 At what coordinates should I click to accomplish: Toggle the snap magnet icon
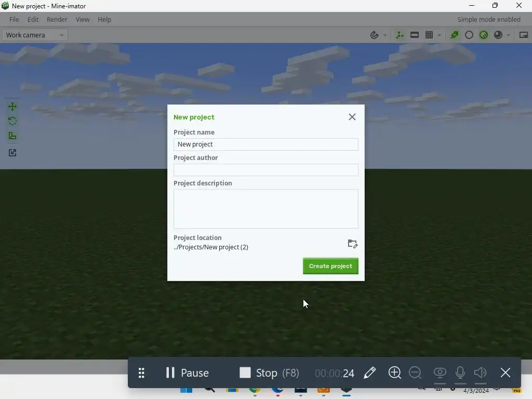click(374, 35)
